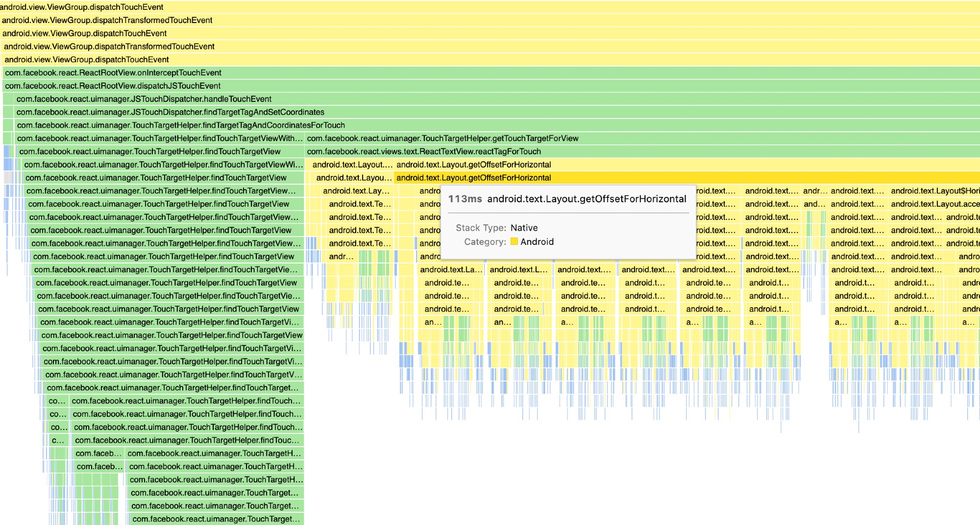Select ReactRootView.onInterceptTouchEvent frame
This screenshot has width=980, height=525.
click(x=113, y=73)
